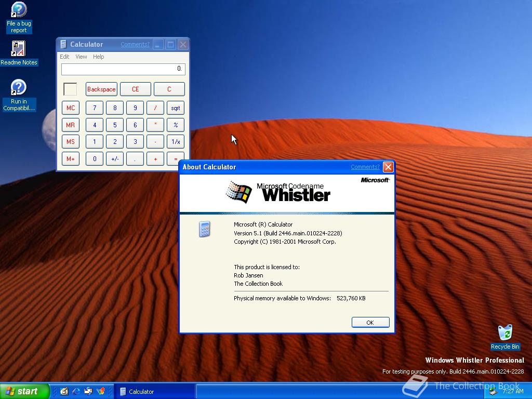Click the decimal point key
532x399 pixels.
[x=135, y=159]
